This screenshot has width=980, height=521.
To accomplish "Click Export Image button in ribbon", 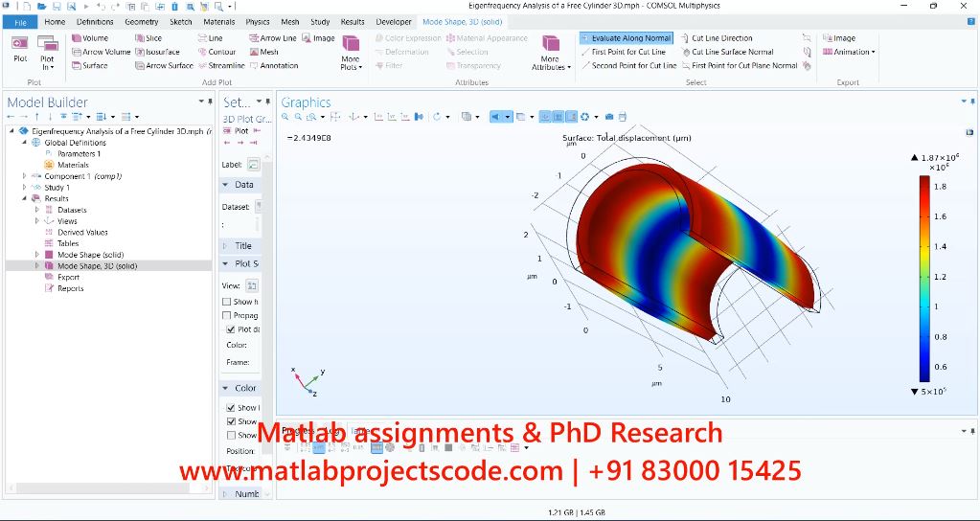I will coord(839,38).
